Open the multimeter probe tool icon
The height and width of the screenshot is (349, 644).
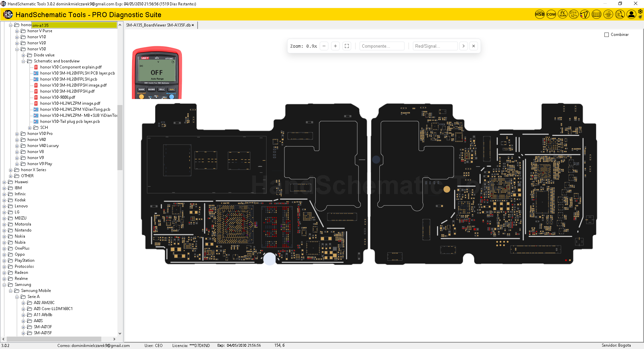[585, 14]
